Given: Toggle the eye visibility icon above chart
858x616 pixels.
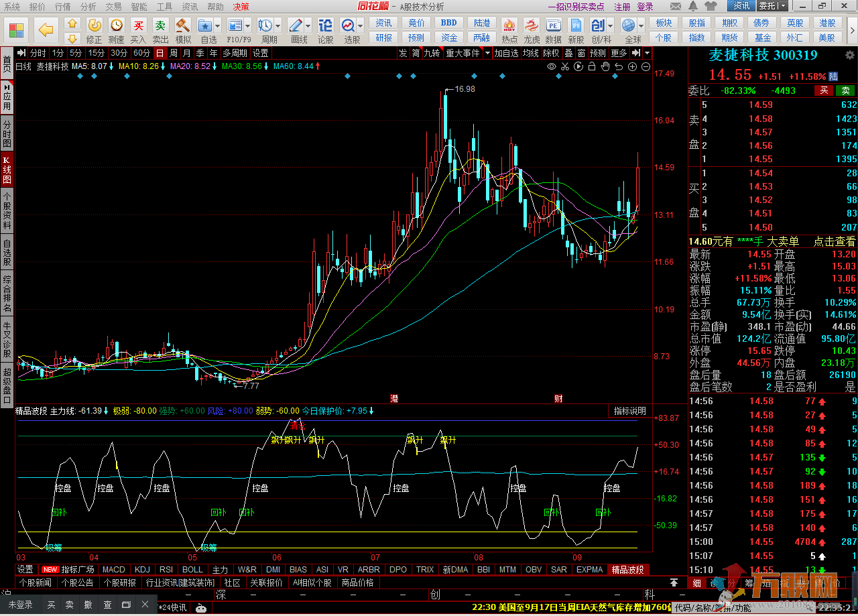Looking at the screenshot, I should click(x=552, y=66).
